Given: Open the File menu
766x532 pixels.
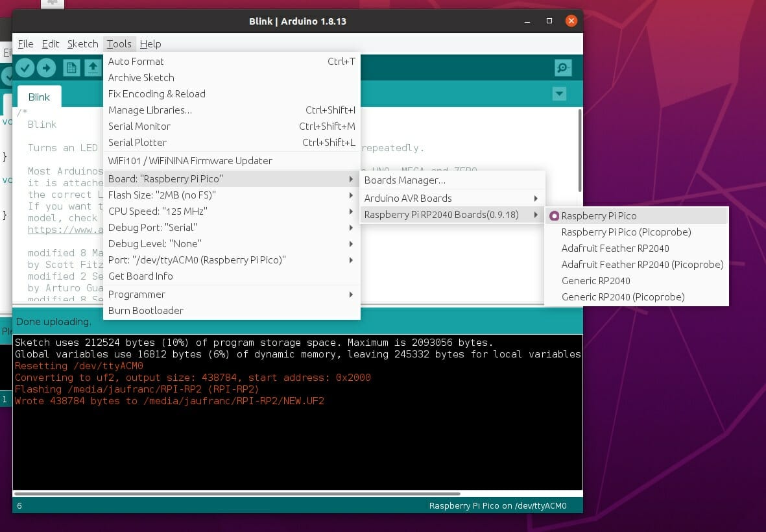Looking at the screenshot, I should (25, 44).
